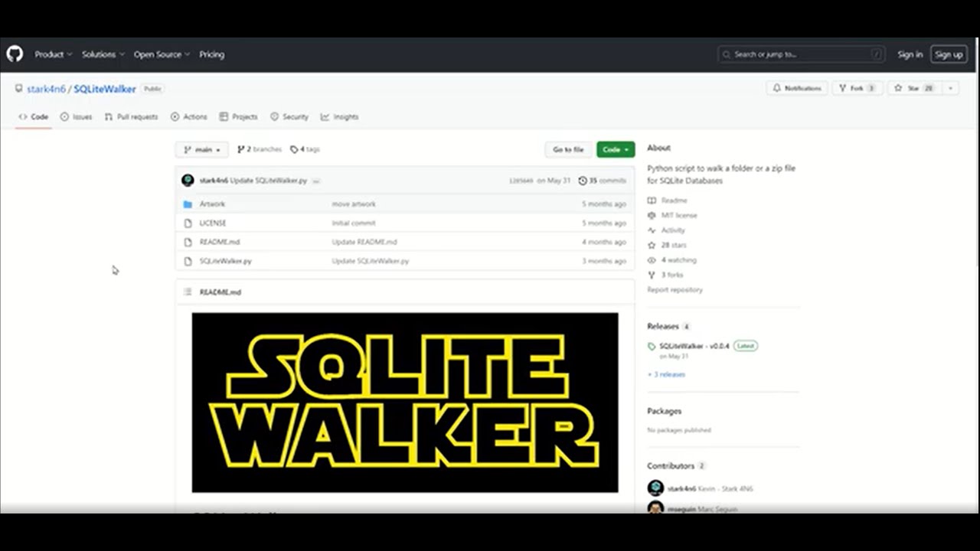View the MIT license link
This screenshot has height=551, width=980.
[x=672, y=215]
